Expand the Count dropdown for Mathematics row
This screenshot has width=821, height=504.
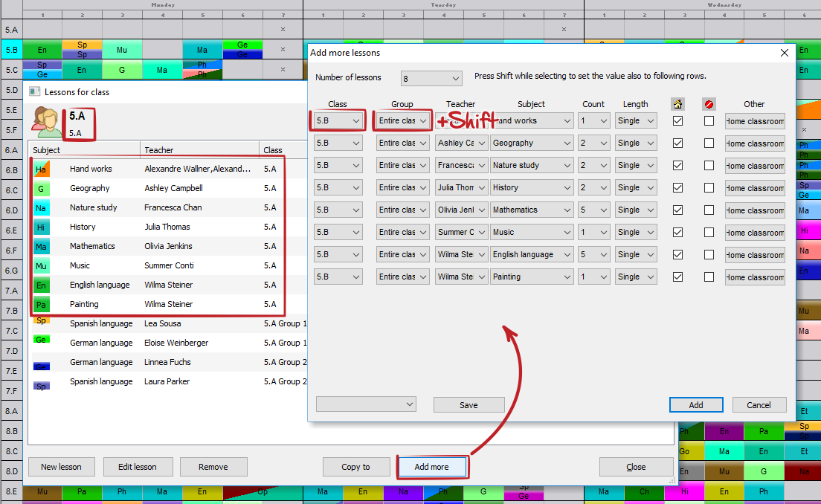click(x=593, y=210)
